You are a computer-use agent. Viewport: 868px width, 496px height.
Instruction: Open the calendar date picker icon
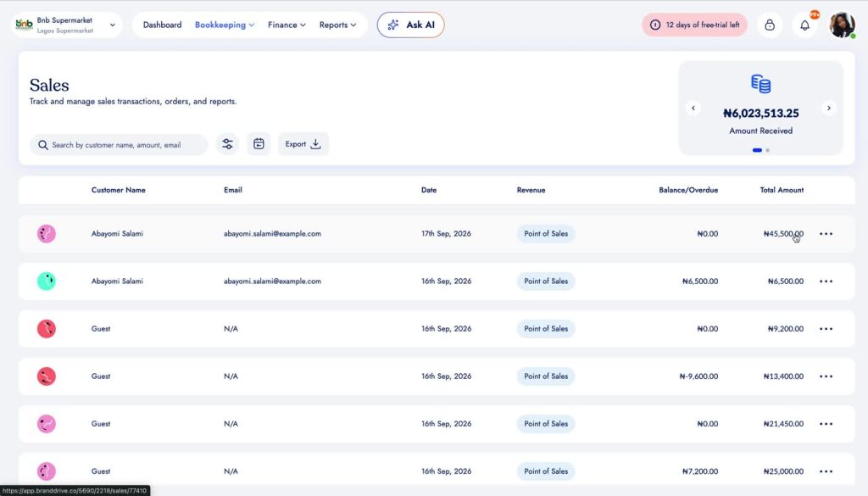(x=259, y=144)
